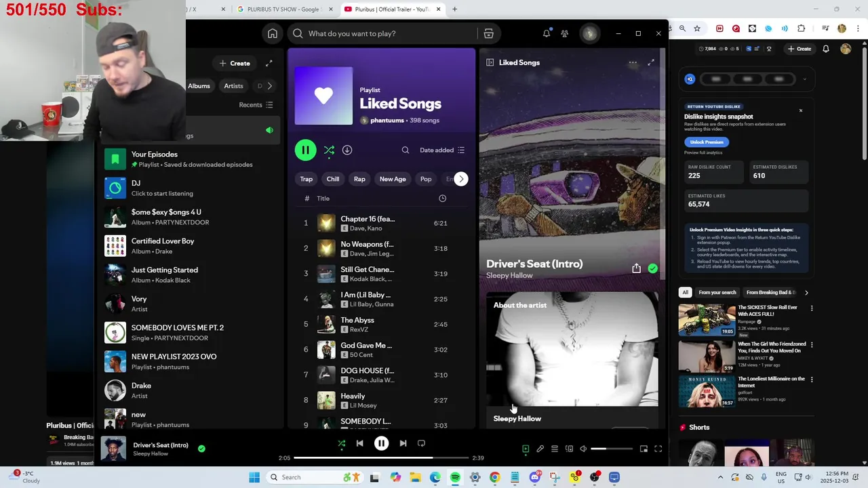
Task: Select YouTube From your search chip
Action: [x=717, y=293]
